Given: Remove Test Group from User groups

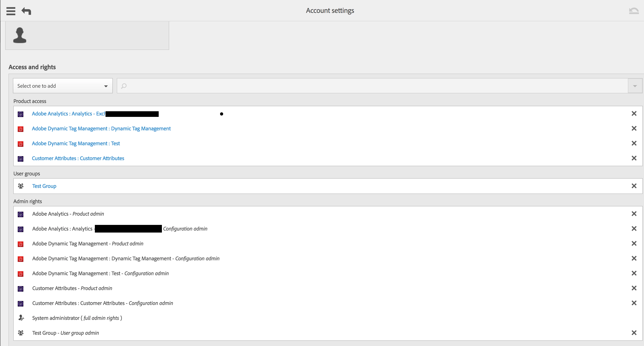Looking at the screenshot, I should 634,186.
